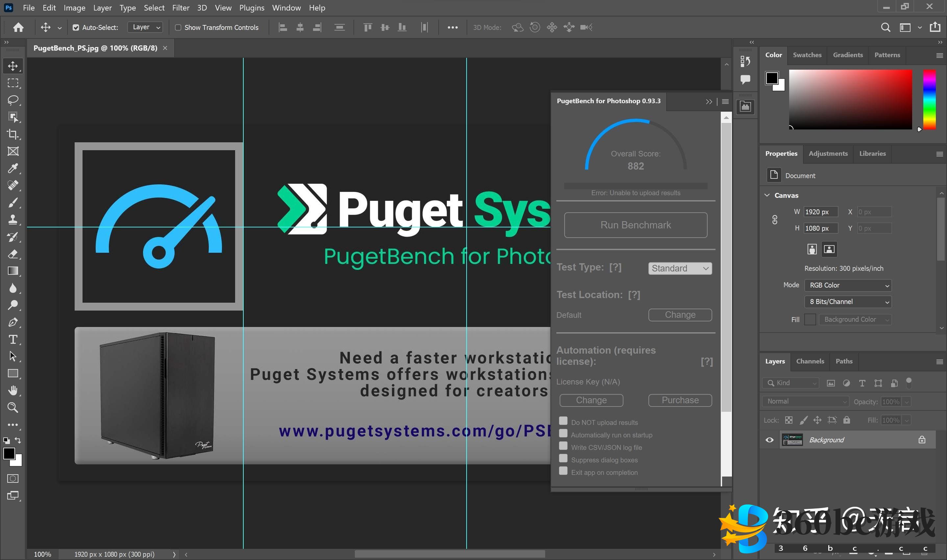Check Do NOT upload results option
Image resolution: width=947 pixels, height=560 pixels.
point(563,421)
